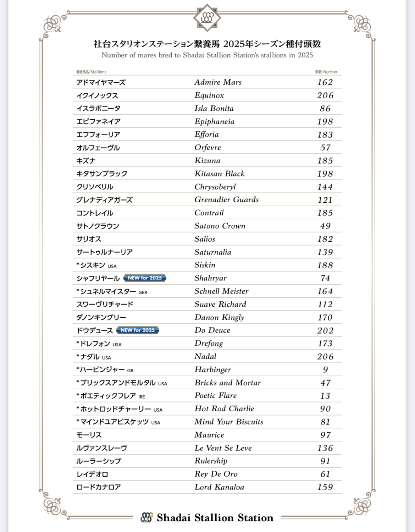Click the bottom-right corner ornament flourish
The width and height of the screenshot is (415, 532).
coord(361,505)
